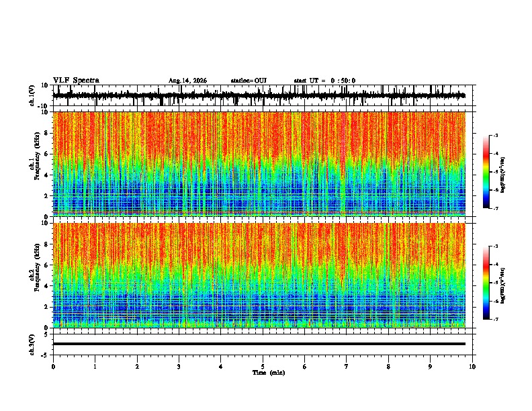532x411 pixels.
Task: Click the ch.1 voltage waveform trace
Action: (259, 95)
